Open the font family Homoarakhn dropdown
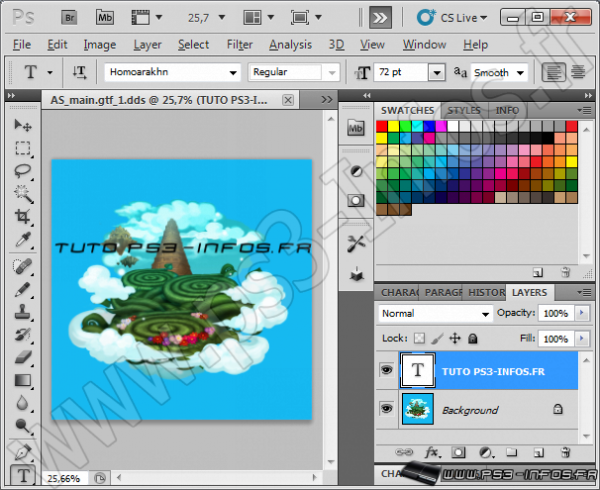Image resolution: width=600 pixels, height=490 pixels. pyautogui.click(x=233, y=73)
